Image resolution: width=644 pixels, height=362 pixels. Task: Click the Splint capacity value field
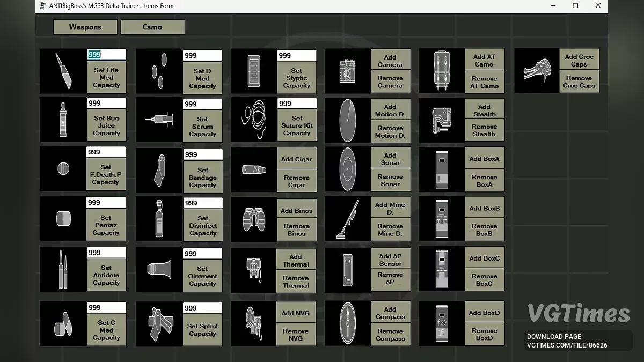(x=202, y=308)
